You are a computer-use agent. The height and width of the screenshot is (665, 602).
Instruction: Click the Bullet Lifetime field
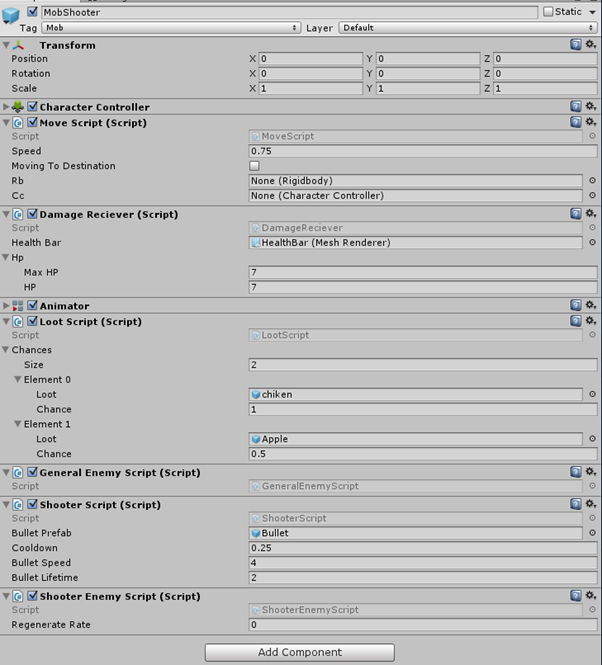423,578
